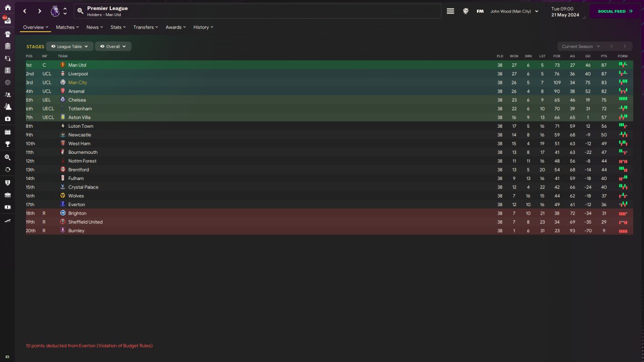This screenshot has height=362, width=644.
Task: Open the Staff sidebar icon
Action: [8, 95]
